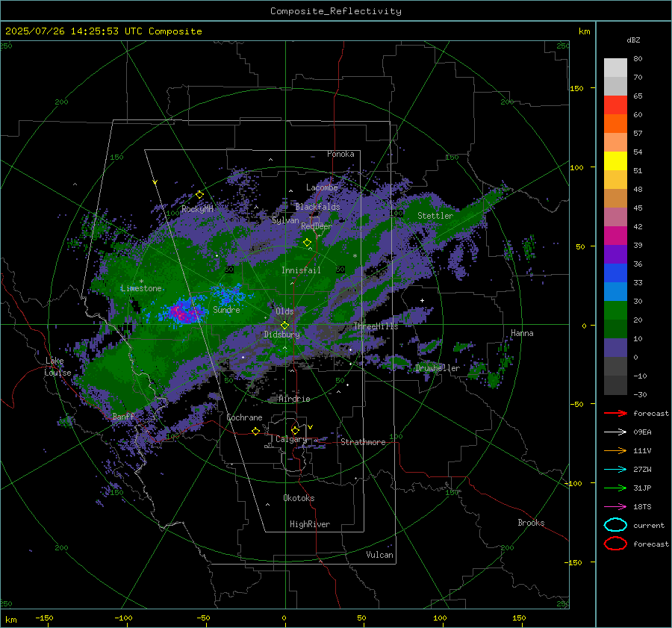Select the 'RockyMH' map label

click(x=198, y=209)
